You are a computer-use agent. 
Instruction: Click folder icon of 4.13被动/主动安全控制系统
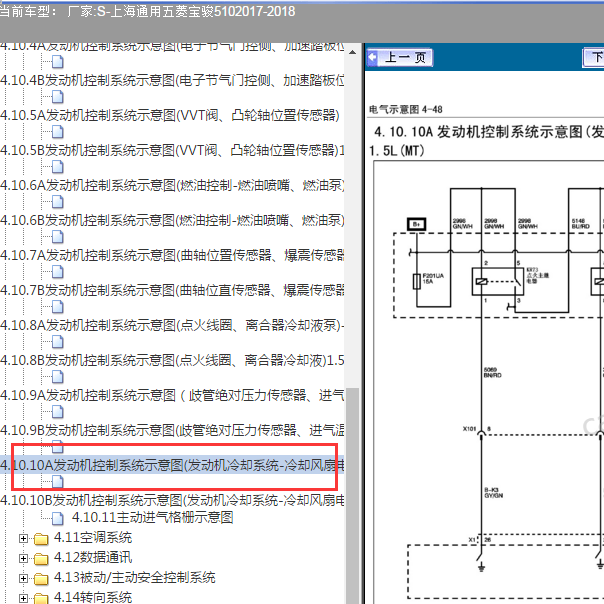pyautogui.click(x=41, y=579)
